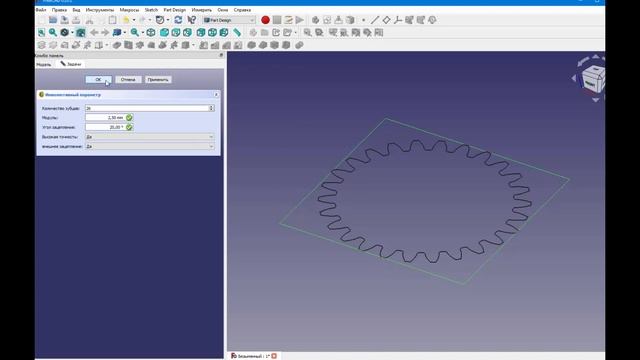Close the document tab via red icon
The height and width of the screenshot is (360, 640).
pos(274,356)
